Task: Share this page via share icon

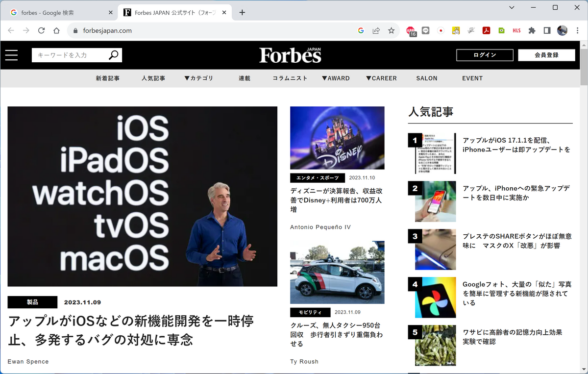Action: point(376,30)
